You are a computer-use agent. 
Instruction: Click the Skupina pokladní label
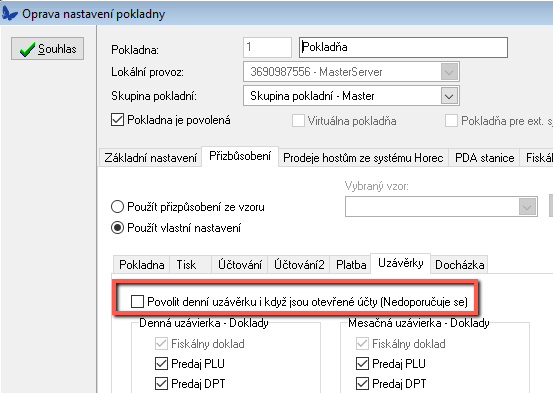pyautogui.click(x=154, y=96)
